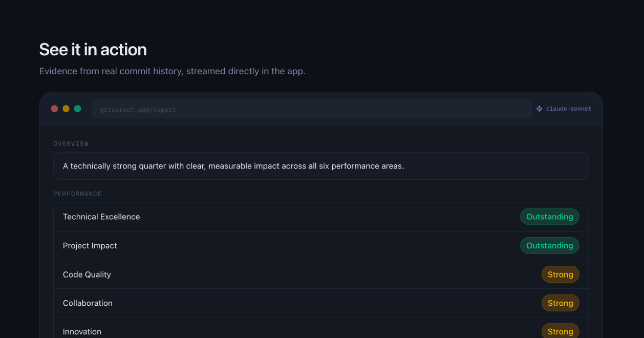Click the lightning bolt icon beside claude-sonnet

click(x=539, y=109)
